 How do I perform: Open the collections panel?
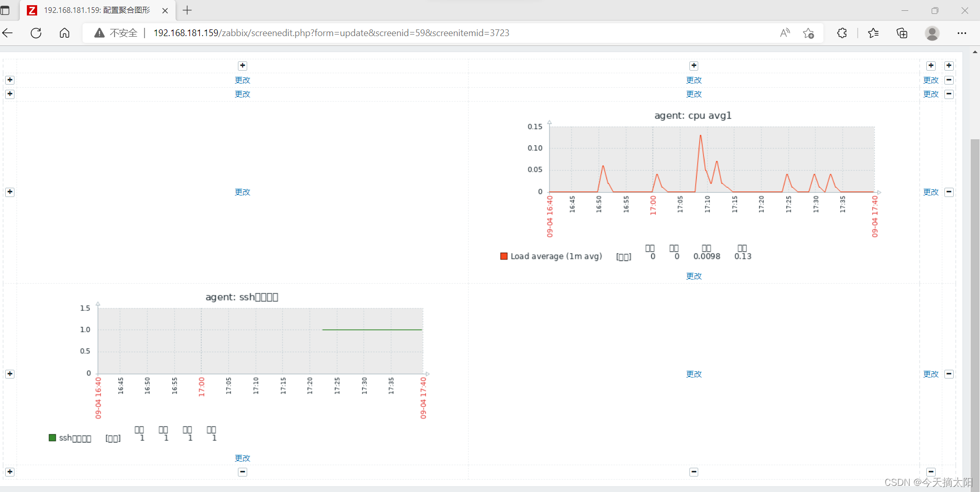[x=902, y=33]
